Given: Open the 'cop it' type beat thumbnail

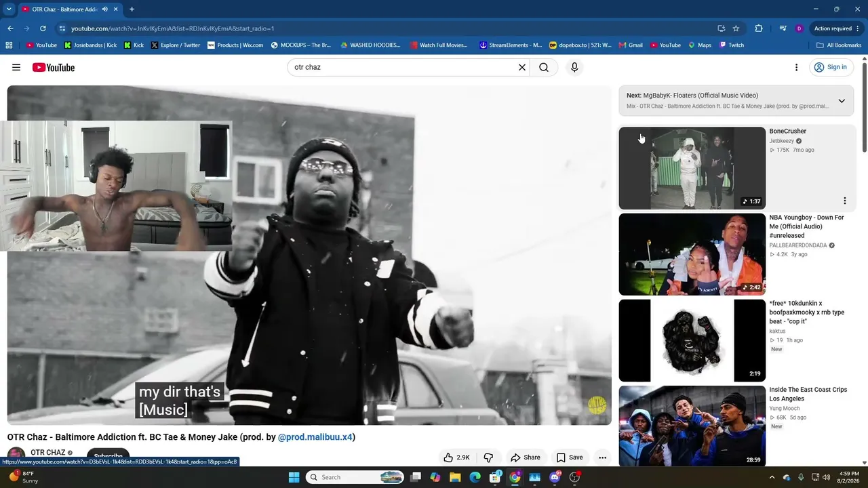Looking at the screenshot, I should 692,340.
